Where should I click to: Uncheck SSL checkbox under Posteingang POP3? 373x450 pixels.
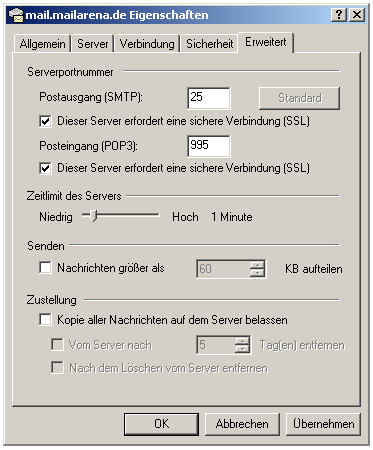pos(46,168)
